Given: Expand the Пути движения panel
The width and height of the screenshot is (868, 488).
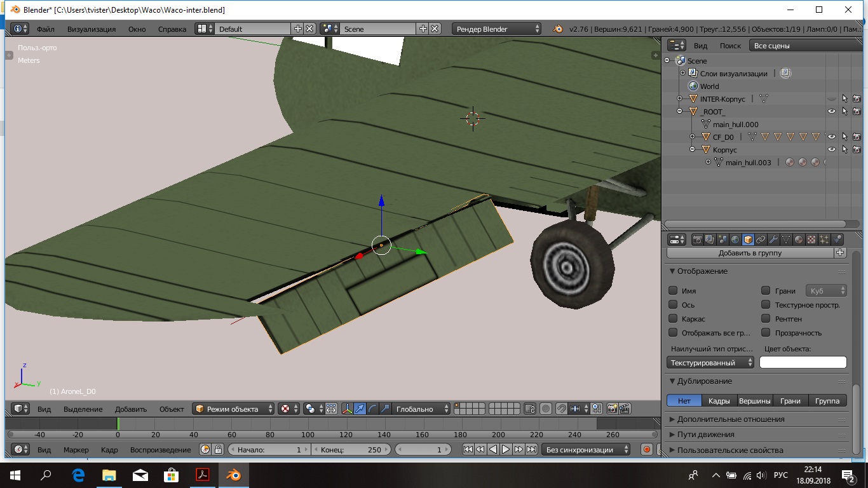Looking at the screenshot, I should coord(705,435).
